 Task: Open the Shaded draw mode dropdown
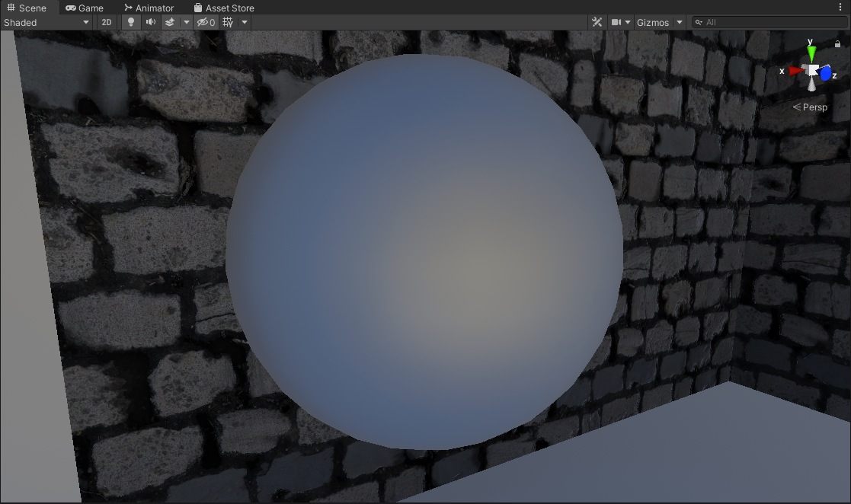point(46,22)
